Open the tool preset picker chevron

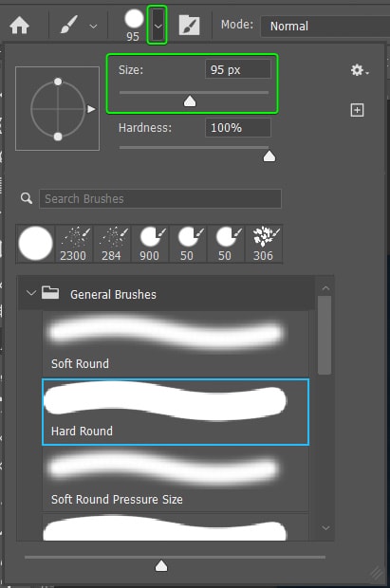click(93, 27)
